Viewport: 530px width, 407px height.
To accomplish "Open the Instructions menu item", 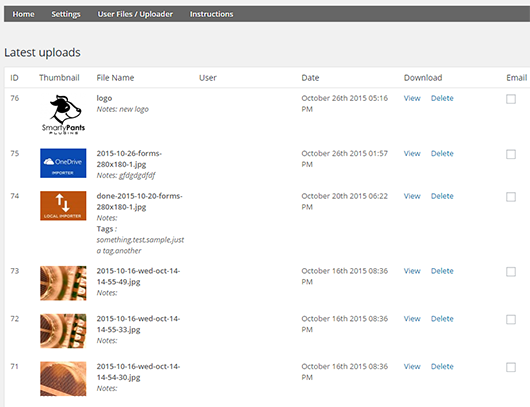I will click(x=211, y=14).
